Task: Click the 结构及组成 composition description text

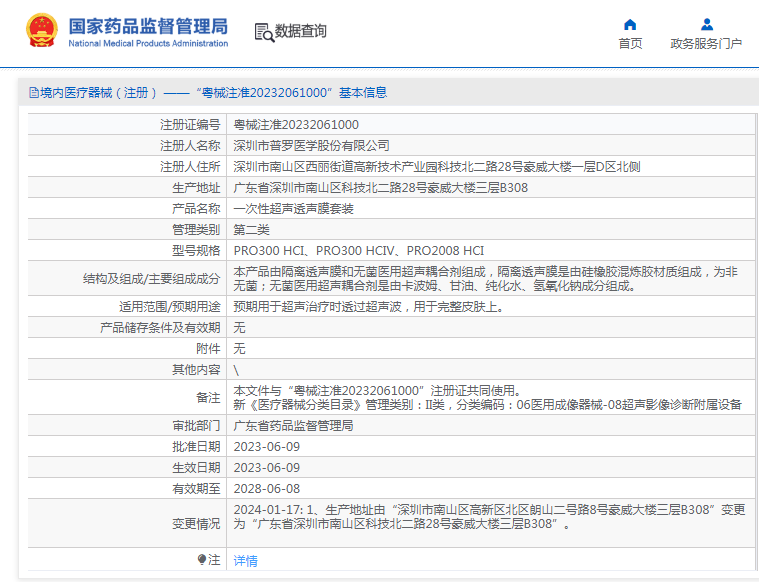Action: coord(486,278)
